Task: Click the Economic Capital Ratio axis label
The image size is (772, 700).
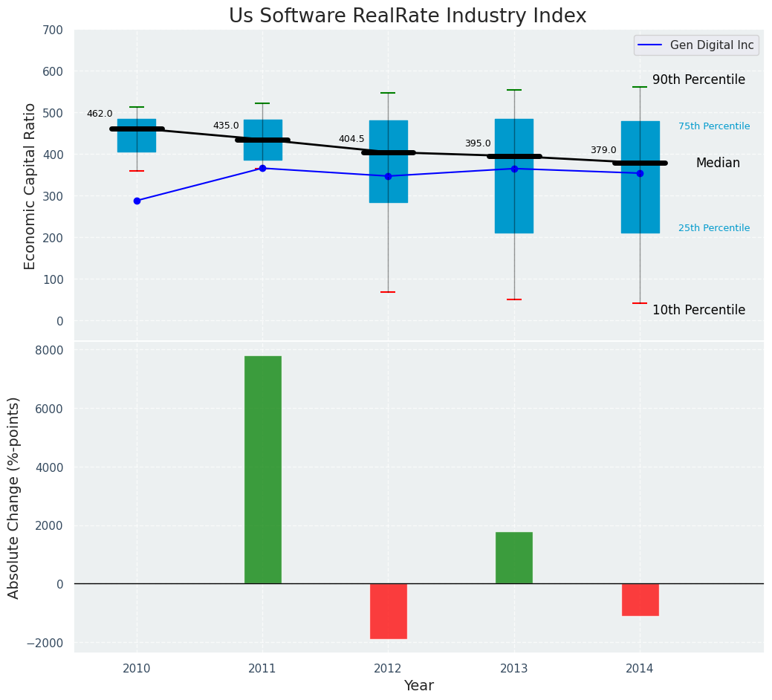Action: pos(30,186)
